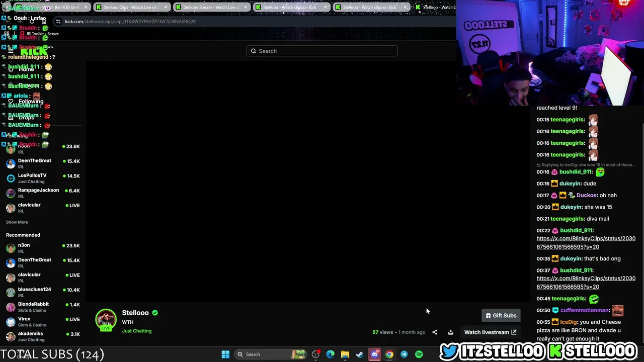The image size is (644, 362).
Task: Open File Explorer from the taskbar
Action: pos(345,354)
